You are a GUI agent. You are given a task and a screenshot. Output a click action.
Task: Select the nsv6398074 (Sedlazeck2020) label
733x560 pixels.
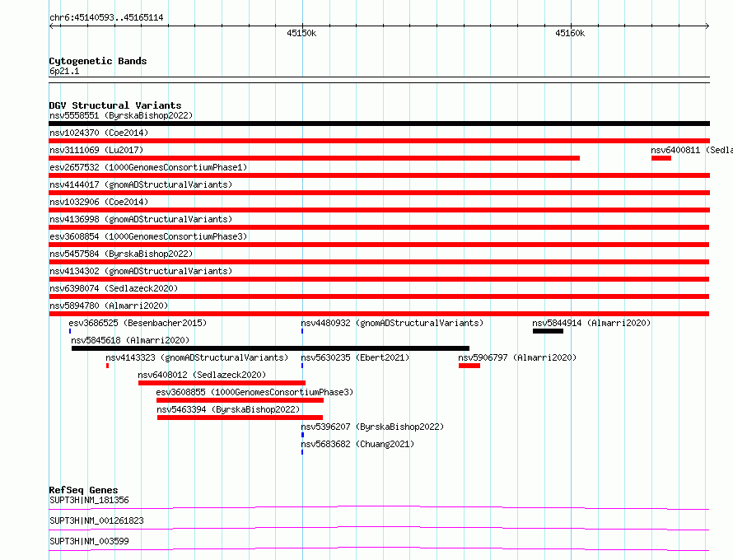[114, 288]
